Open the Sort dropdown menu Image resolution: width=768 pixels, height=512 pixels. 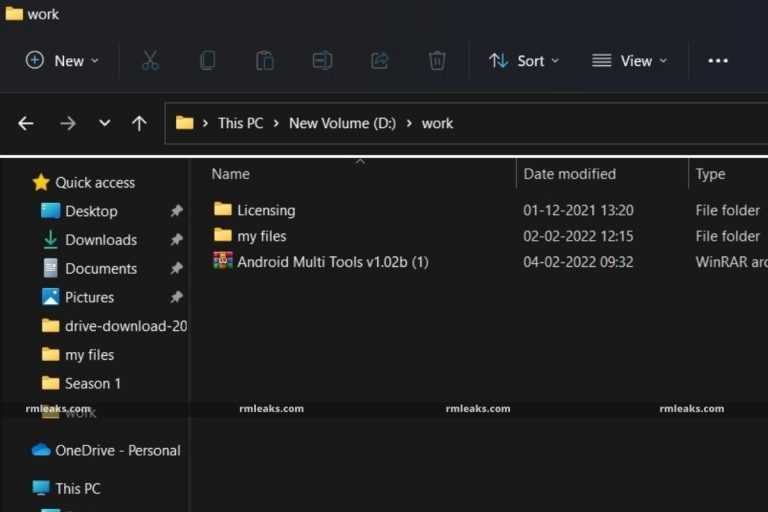pos(524,61)
